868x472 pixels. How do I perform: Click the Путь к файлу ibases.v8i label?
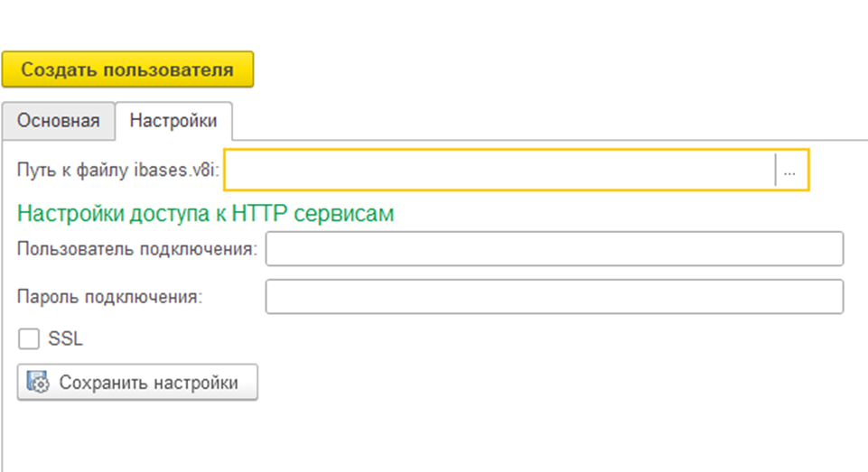[x=118, y=170]
